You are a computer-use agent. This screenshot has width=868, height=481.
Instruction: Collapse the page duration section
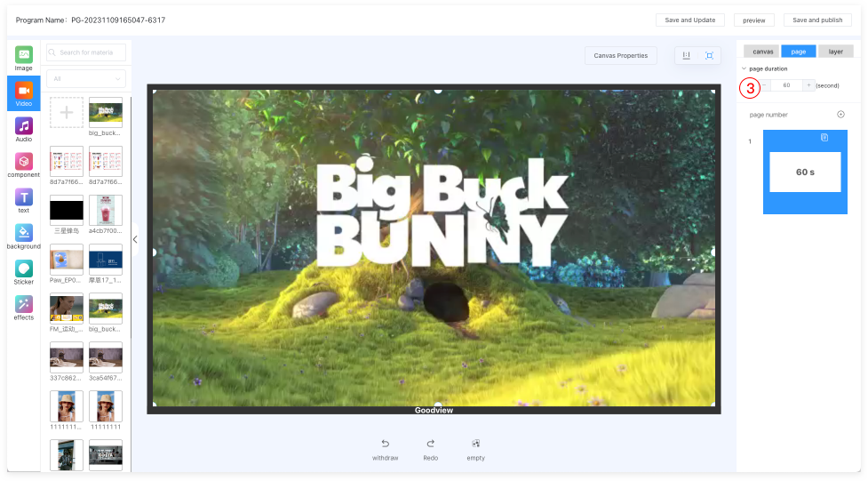click(x=744, y=68)
